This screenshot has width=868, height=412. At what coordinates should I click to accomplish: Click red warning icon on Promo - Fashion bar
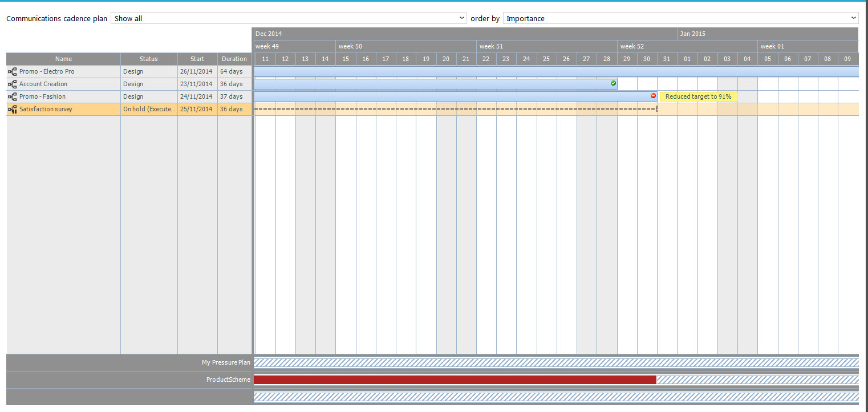pos(654,96)
